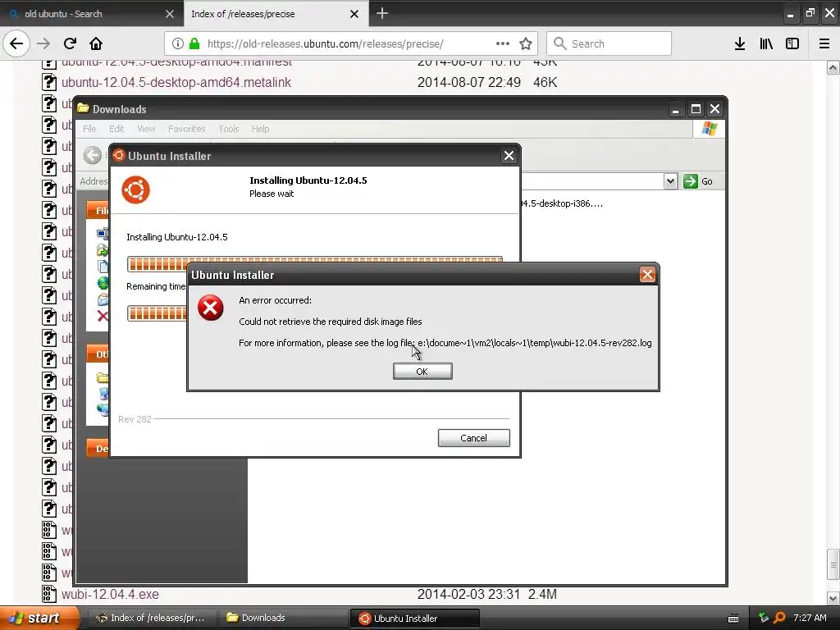Open Firefox downloads arrow

[x=740, y=43]
